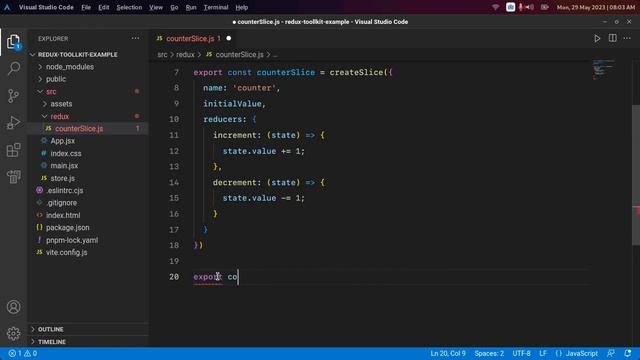
Task: Show errors and warnings in status bar
Action: [x=23, y=353]
